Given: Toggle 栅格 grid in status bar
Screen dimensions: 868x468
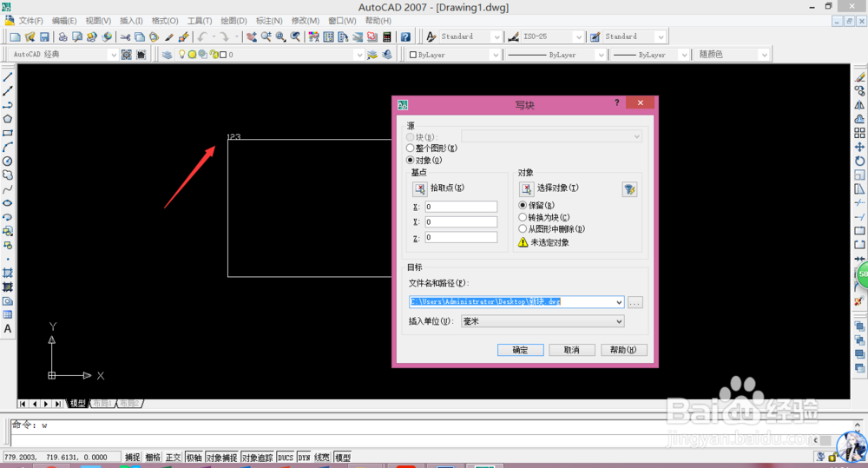Looking at the screenshot, I should coord(153,458).
